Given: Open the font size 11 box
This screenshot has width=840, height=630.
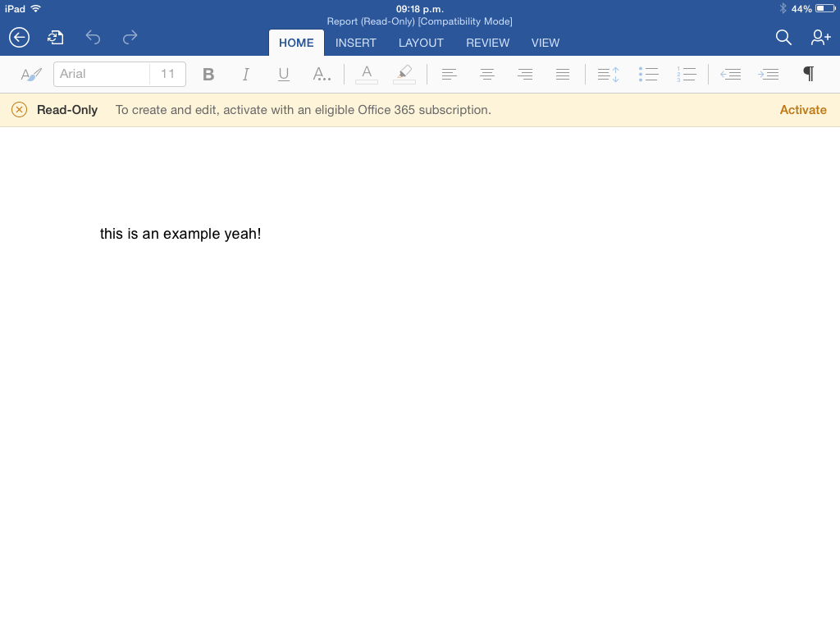Looking at the screenshot, I should [167, 74].
